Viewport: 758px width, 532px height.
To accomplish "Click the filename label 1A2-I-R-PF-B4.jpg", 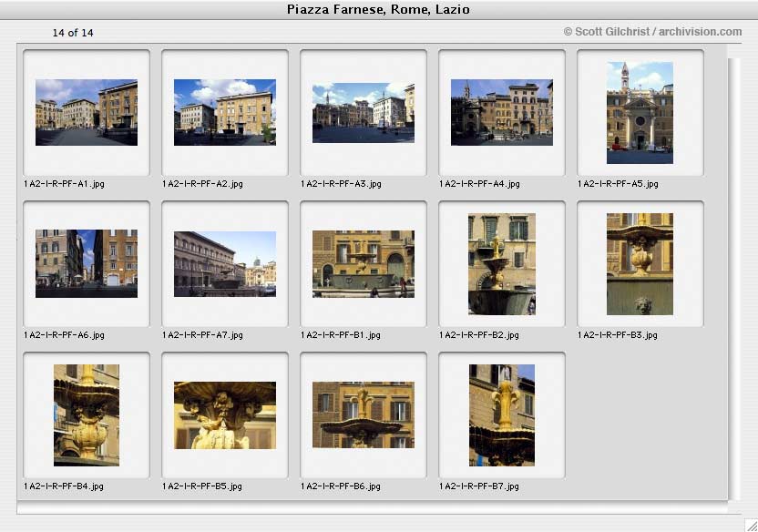I will [64, 486].
